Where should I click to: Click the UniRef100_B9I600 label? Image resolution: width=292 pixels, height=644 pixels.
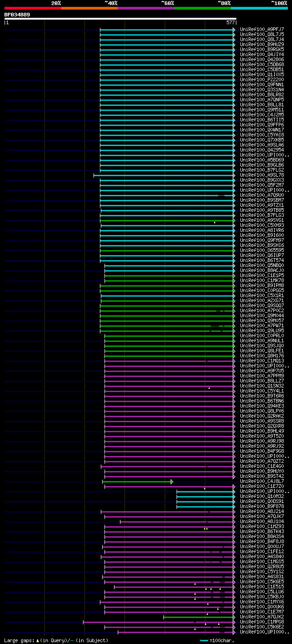coord(262,235)
